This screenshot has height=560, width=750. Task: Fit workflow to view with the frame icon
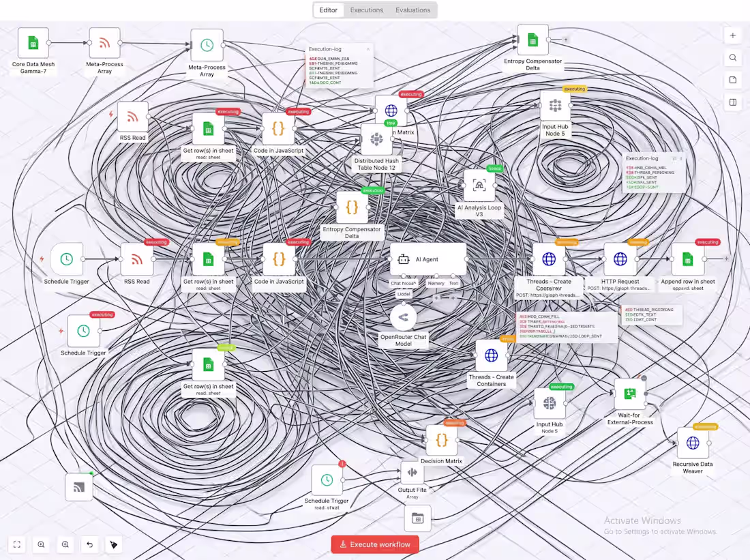pyautogui.click(x=17, y=544)
